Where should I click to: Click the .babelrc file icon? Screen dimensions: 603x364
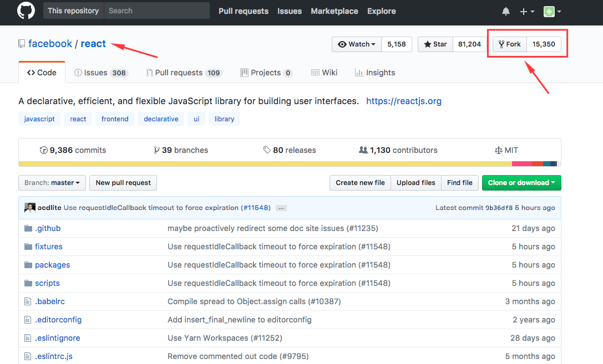pos(28,301)
